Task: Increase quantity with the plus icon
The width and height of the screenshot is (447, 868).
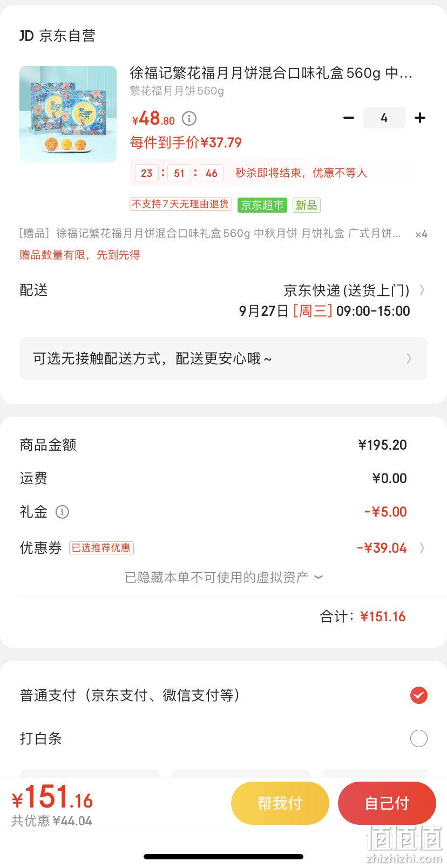Action: click(x=420, y=118)
